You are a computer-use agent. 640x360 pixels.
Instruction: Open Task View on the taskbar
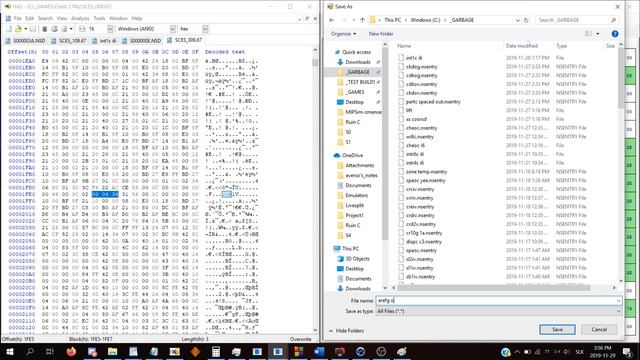click(50, 351)
